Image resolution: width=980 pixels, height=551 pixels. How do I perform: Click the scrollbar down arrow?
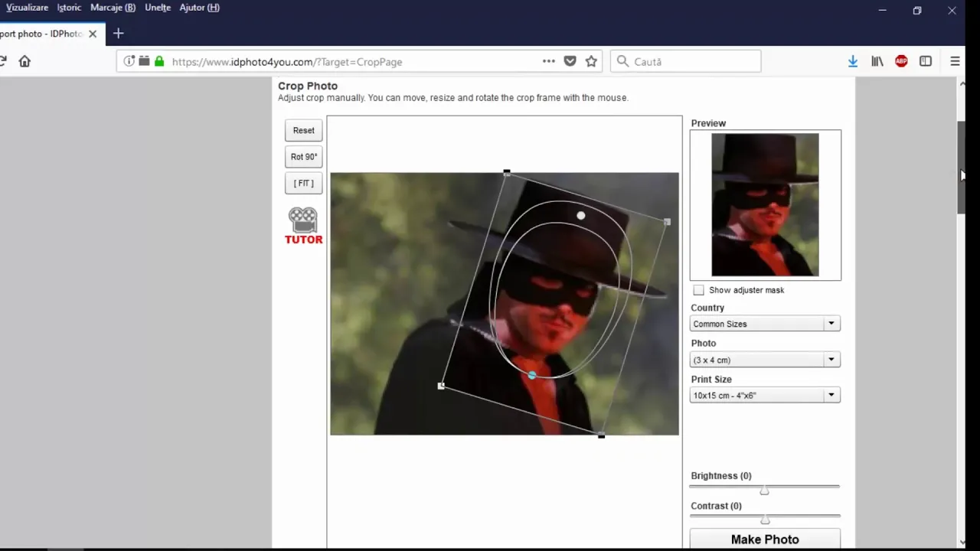[962, 541]
